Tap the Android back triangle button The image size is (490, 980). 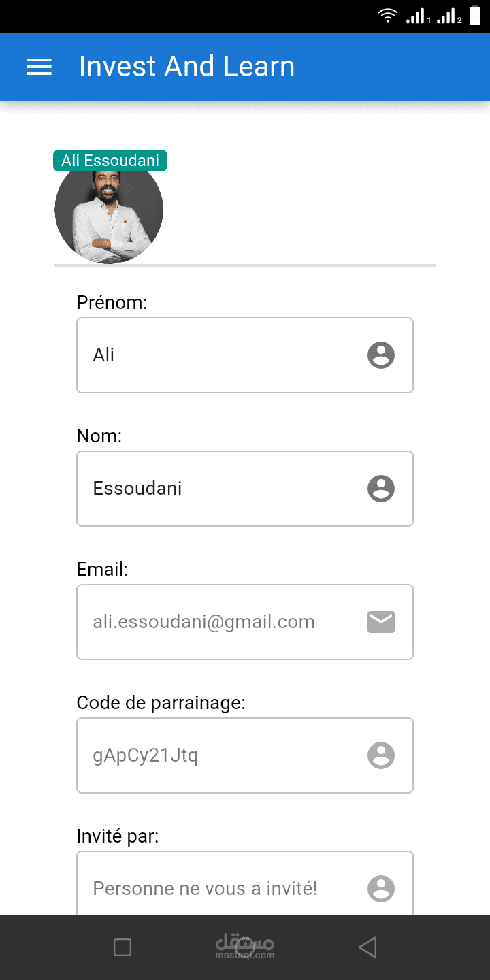(367, 947)
